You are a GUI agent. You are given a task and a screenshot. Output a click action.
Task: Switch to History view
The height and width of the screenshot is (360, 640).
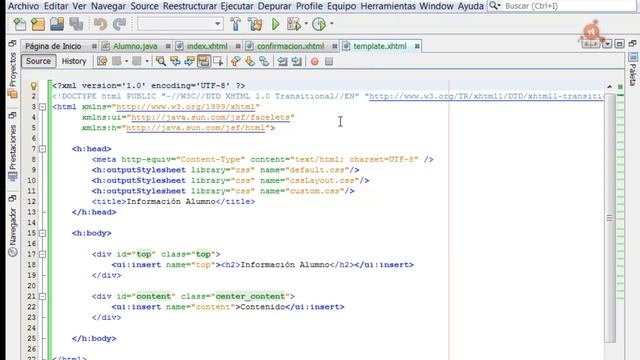point(74,61)
